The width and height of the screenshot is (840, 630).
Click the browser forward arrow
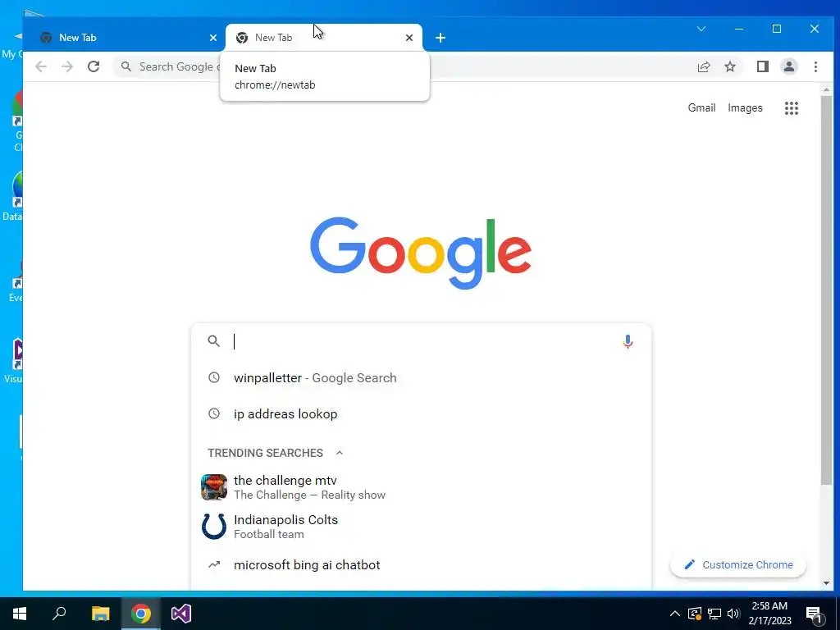(x=67, y=66)
